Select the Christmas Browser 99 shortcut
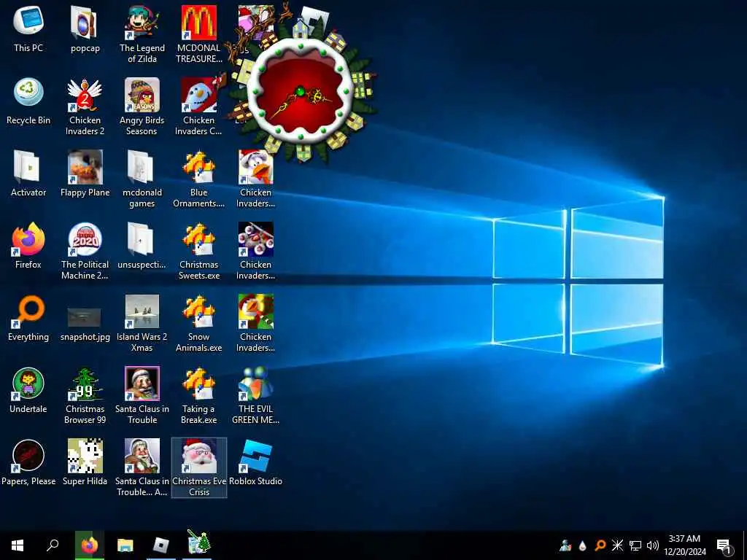 tap(85, 396)
